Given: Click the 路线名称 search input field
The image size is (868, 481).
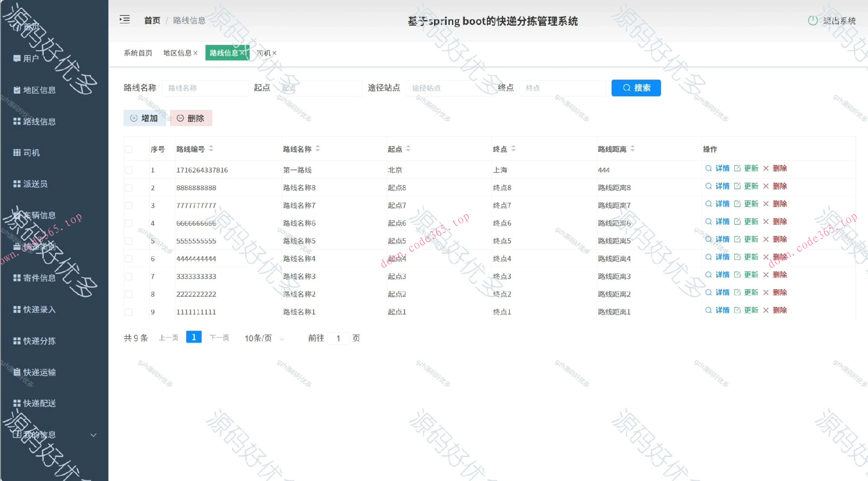Looking at the screenshot, I should pyautogui.click(x=205, y=88).
